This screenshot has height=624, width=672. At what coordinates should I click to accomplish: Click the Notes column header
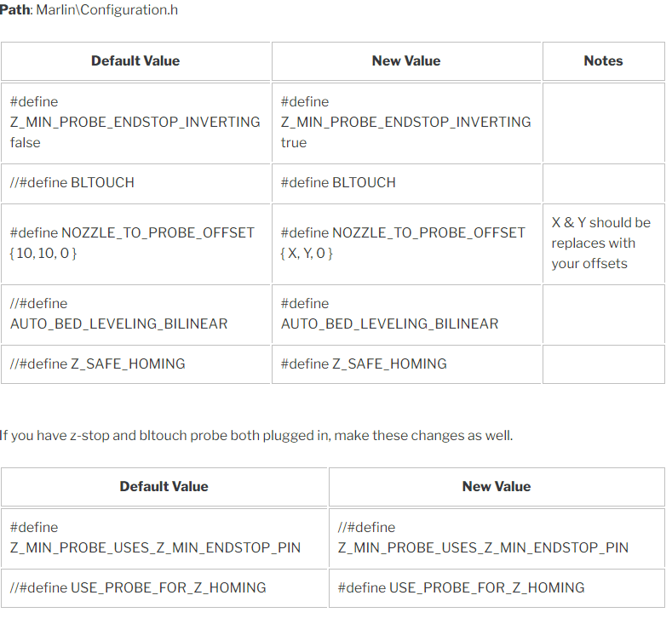coord(603,60)
